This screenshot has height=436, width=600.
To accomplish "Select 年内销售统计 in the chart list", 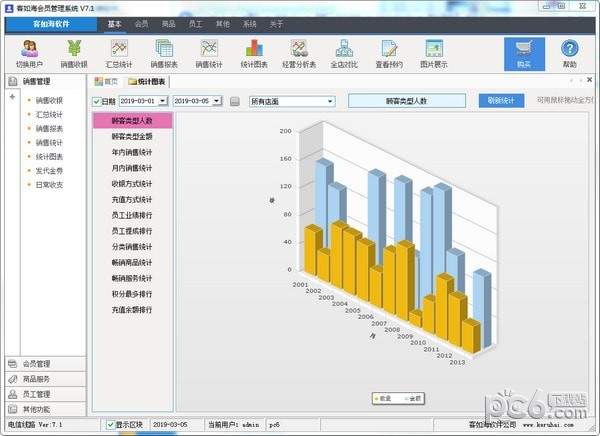I will click(x=132, y=152).
